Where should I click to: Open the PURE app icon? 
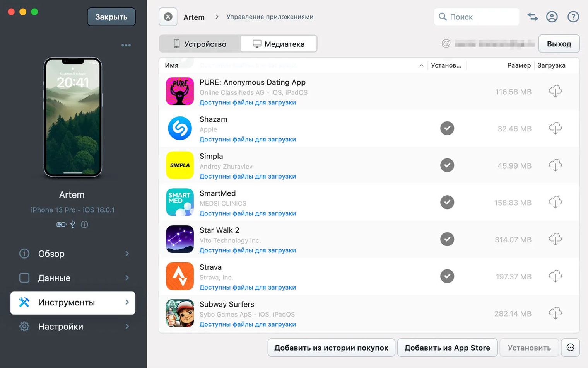click(x=180, y=91)
